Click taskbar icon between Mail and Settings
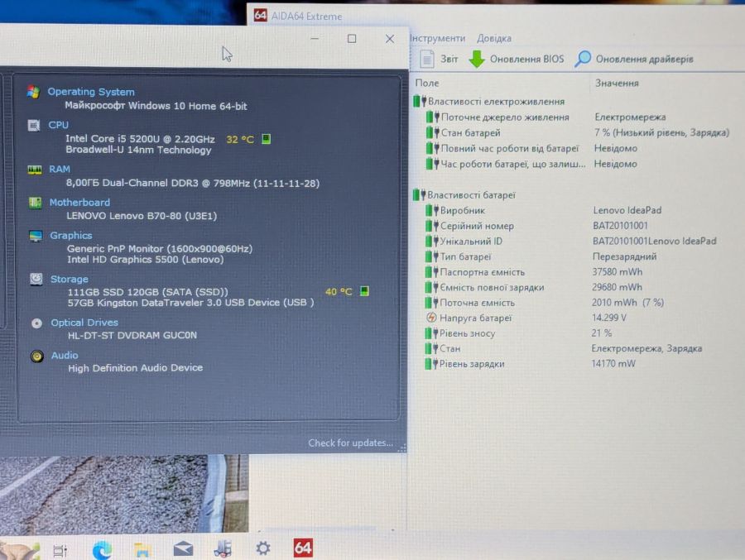 tap(223, 548)
